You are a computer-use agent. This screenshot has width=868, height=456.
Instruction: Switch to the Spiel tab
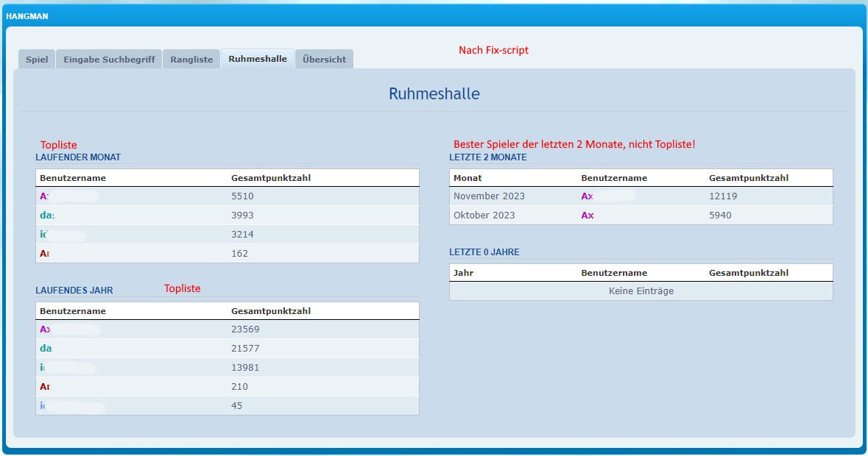tap(37, 60)
